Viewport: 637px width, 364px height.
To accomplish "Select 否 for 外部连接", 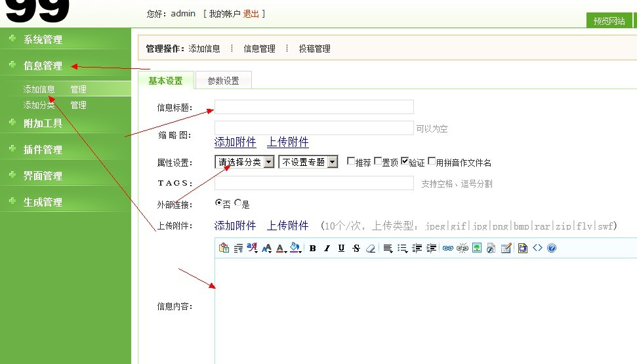I will click(x=218, y=202).
